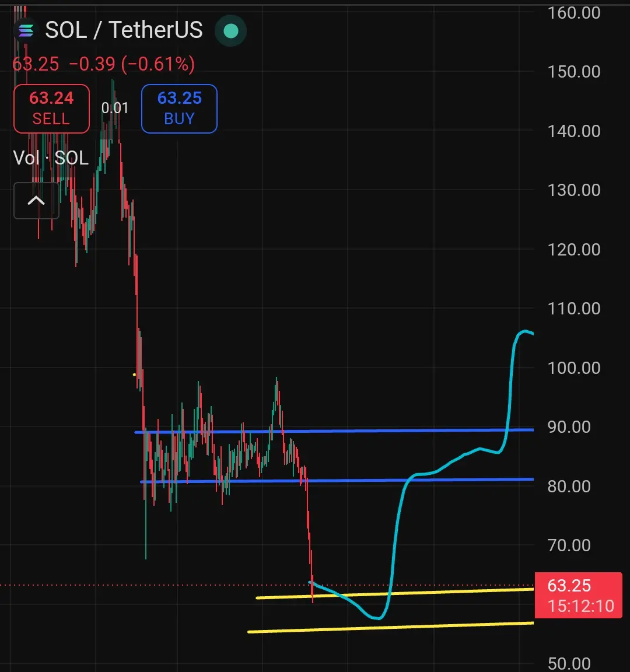The width and height of the screenshot is (630, 672).
Task: Click the green market status dot
Action: (230, 31)
